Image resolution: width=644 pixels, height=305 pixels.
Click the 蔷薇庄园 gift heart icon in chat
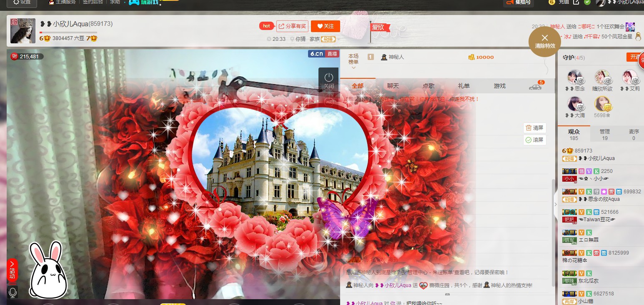point(423,285)
